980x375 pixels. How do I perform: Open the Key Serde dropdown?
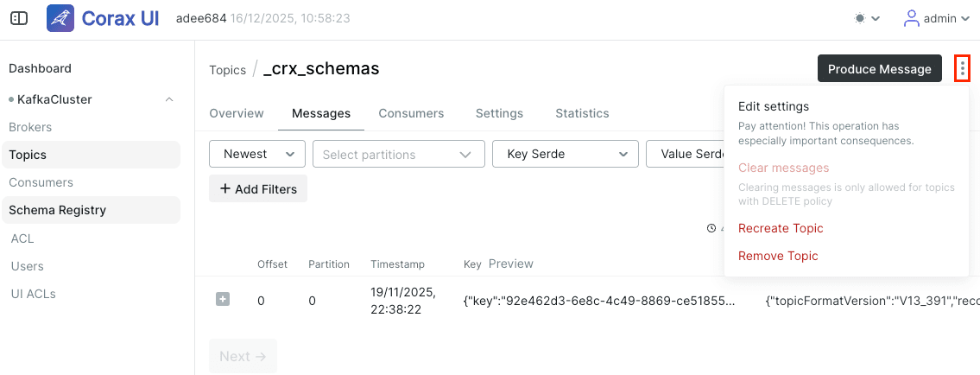click(565, 154)
